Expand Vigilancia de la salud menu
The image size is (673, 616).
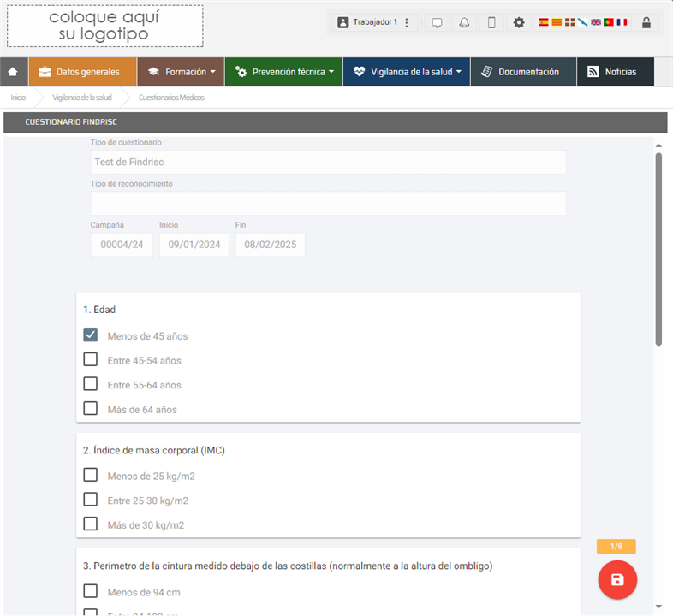(407, 72)
